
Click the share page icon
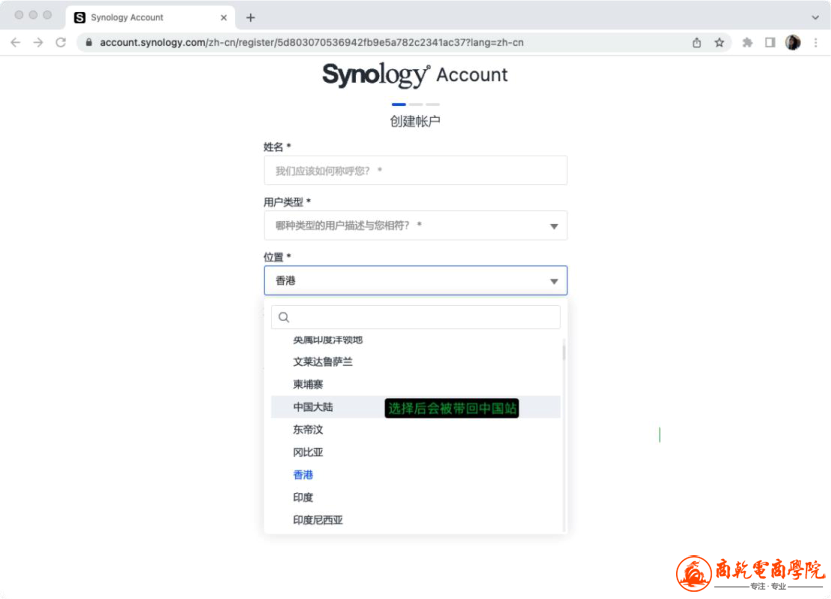(696, 42)
